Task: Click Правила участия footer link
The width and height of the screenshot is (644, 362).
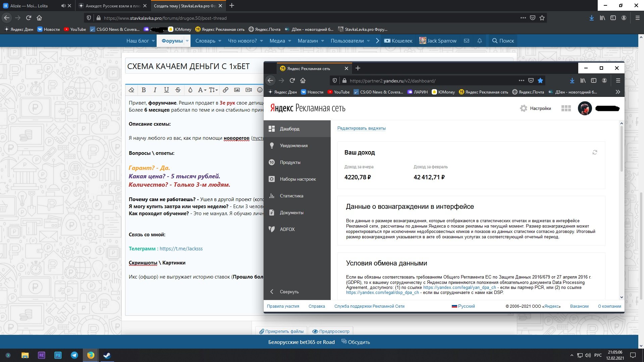Action: point(283,306)
